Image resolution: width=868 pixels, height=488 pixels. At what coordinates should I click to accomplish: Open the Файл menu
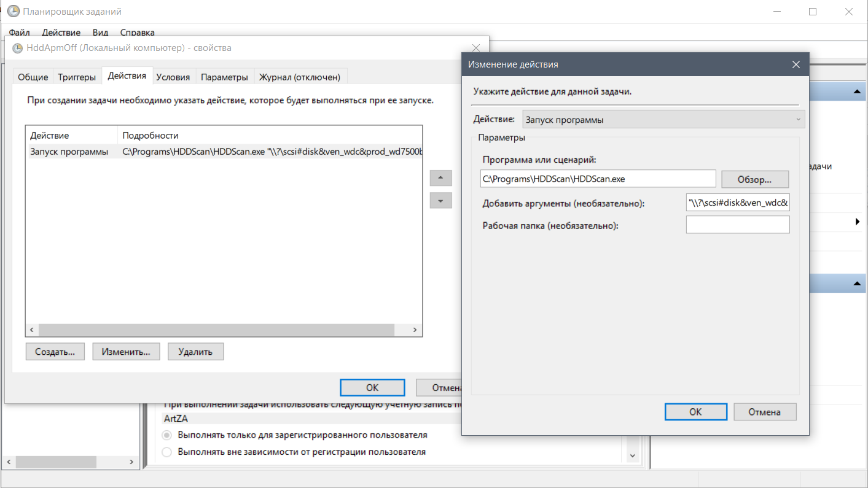point(20,33)
